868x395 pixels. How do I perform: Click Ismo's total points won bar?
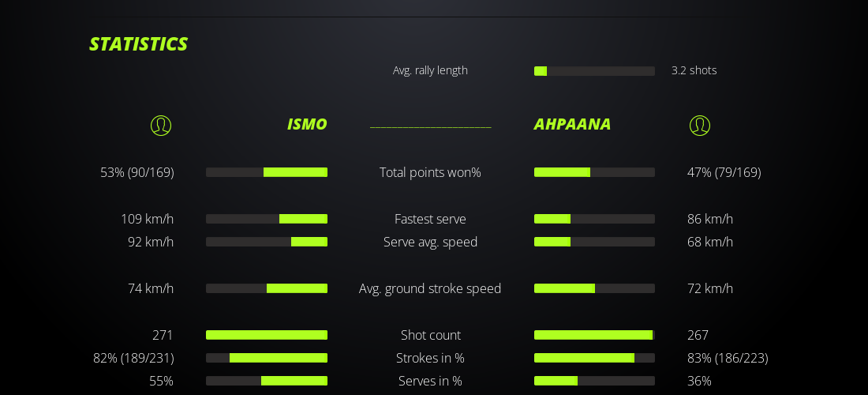pyautogui.click(x=267, y=172)
